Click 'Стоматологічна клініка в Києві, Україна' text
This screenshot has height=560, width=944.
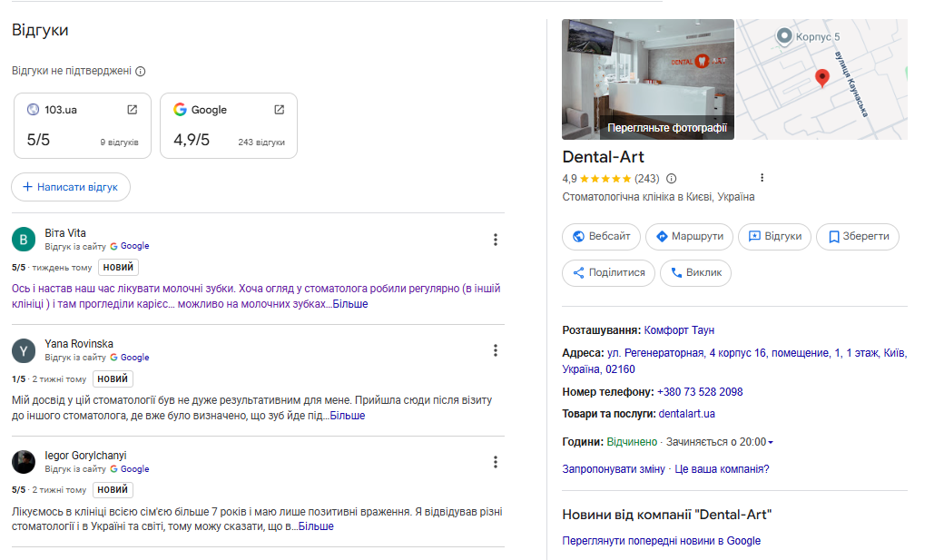point(658,197)
